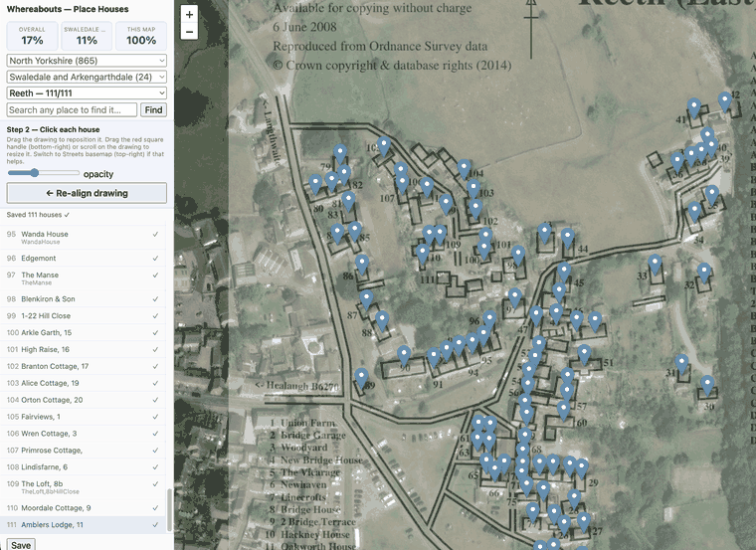756x550 pixels.
Task: Click the map pin at house 103
Action: click(x=473, y=189)
